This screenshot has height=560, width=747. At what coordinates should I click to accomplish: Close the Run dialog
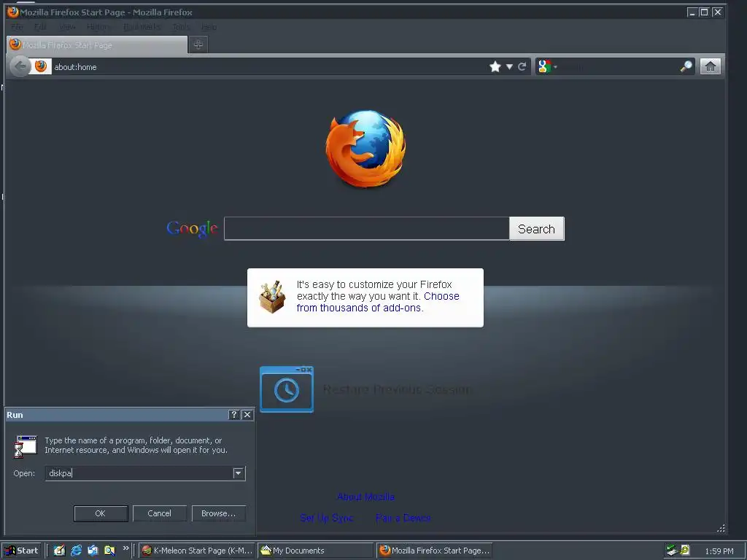247,415
